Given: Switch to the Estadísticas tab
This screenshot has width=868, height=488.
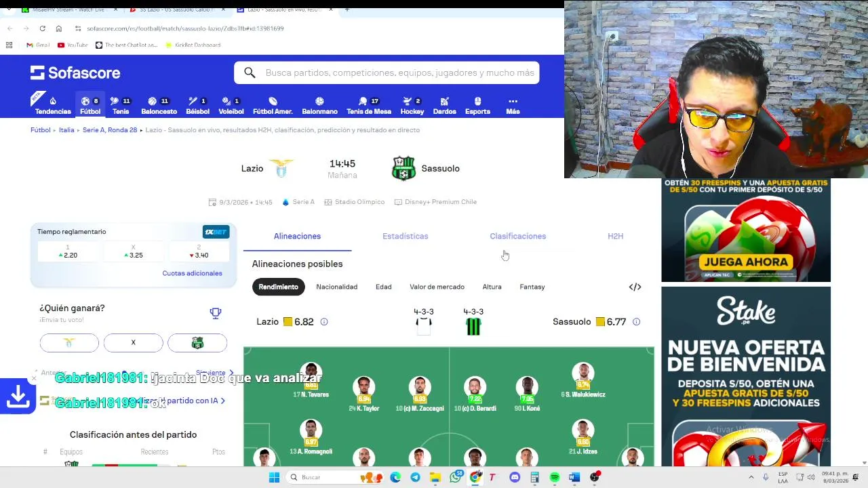Looking at the screenshot, I should coord(405,236).
